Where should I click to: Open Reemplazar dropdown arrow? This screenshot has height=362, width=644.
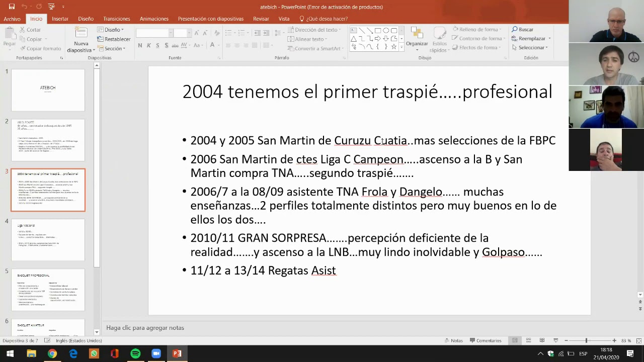(x=549, y=39)
